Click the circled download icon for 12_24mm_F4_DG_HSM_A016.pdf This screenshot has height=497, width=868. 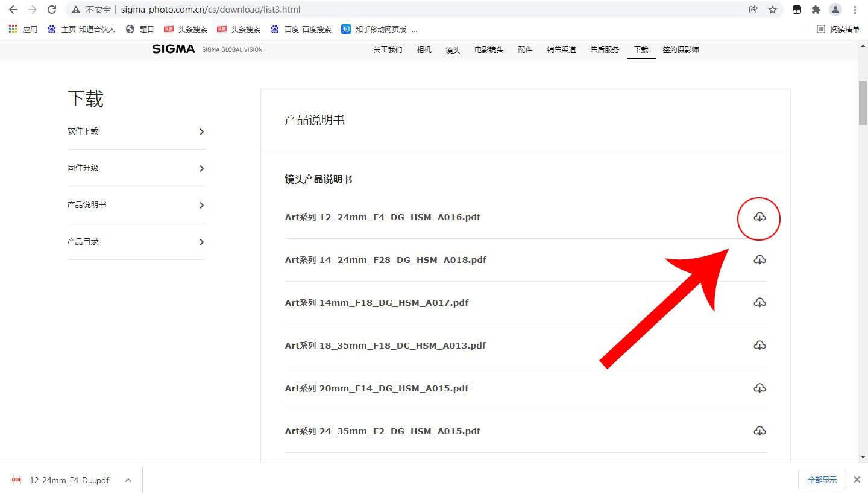[759, 218]
